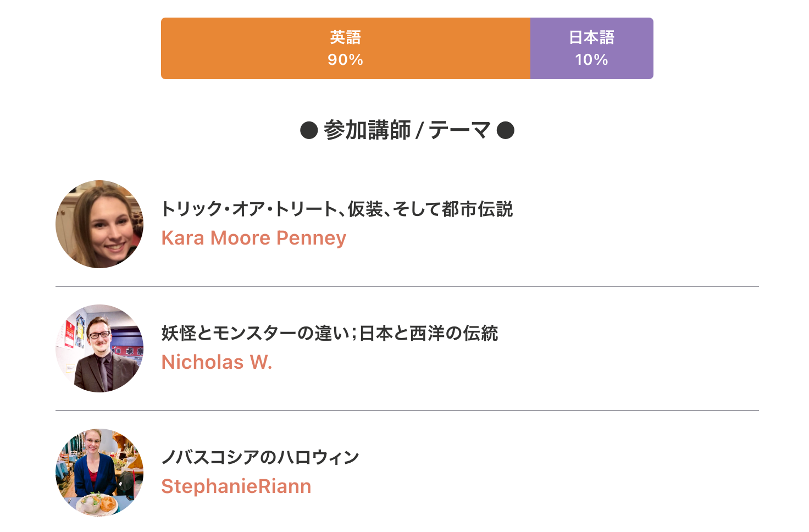809x532 pixels.
Task: Click the 参加講師 / テーマ heading
Action: click(x=407, y=130)
